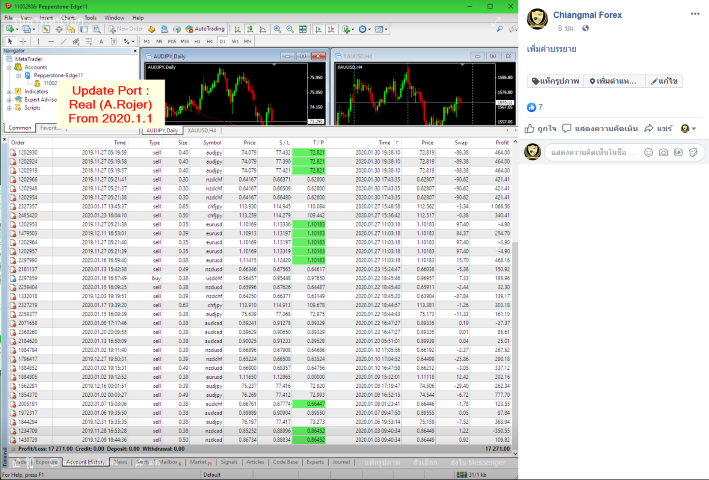
Task: Open the Account History terminal tab
Action: (x=85, y=462)
